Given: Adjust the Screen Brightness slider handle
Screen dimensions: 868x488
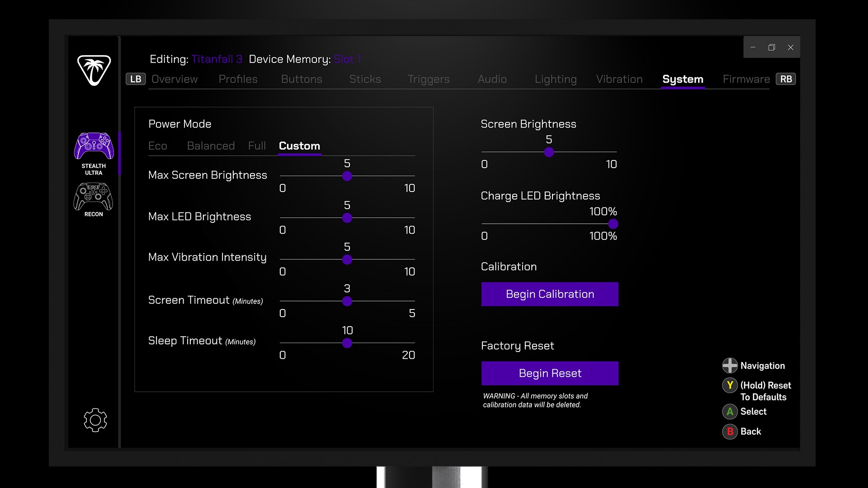Looking at the screenshot, I should 549,153.
